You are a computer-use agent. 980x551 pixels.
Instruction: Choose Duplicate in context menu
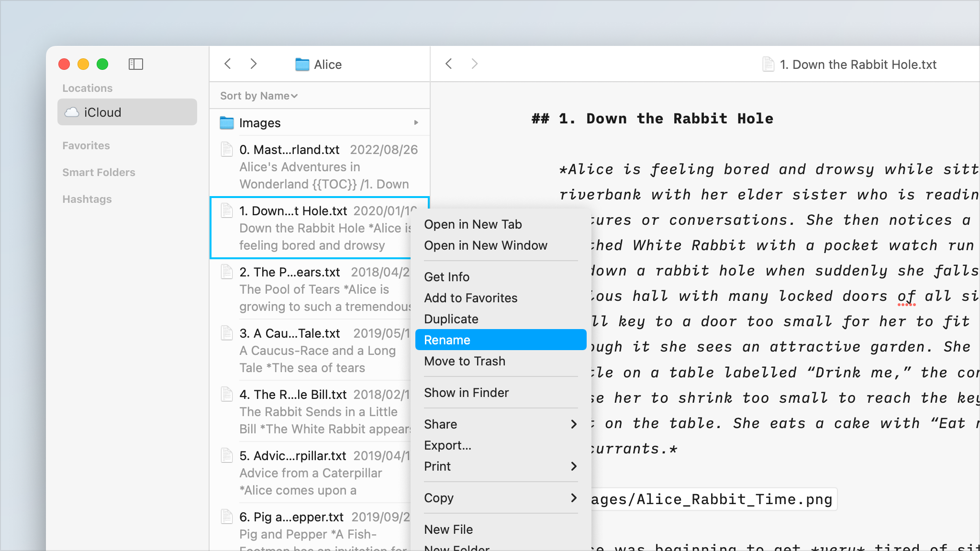(x=501, y=319)
